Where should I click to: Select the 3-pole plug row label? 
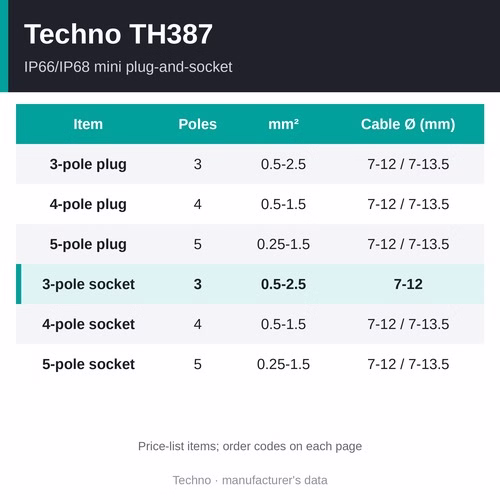pos(88,164)
